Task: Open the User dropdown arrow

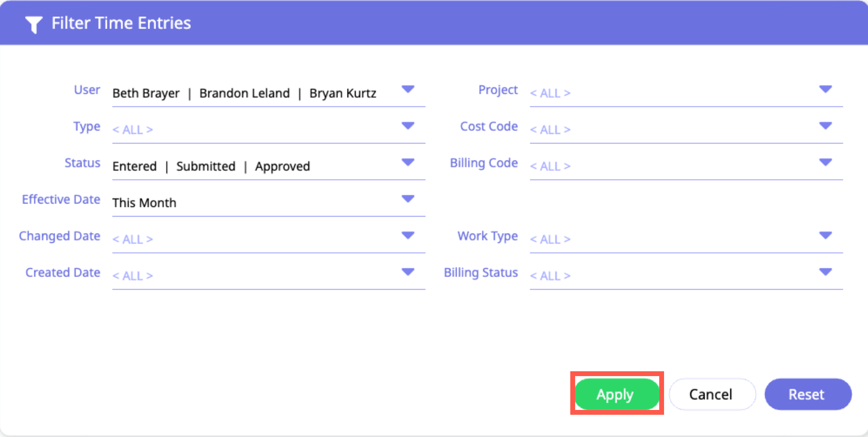Action: tap(408, 89)
